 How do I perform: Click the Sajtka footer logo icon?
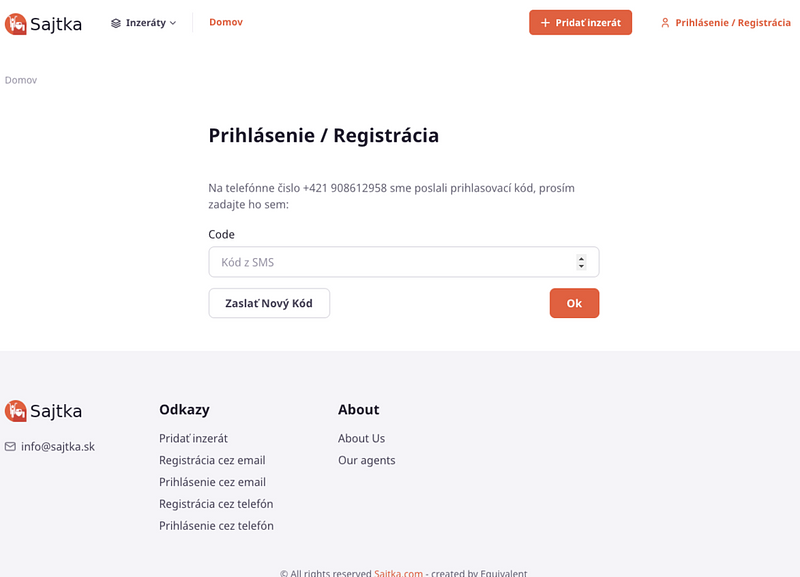point(16,411)
